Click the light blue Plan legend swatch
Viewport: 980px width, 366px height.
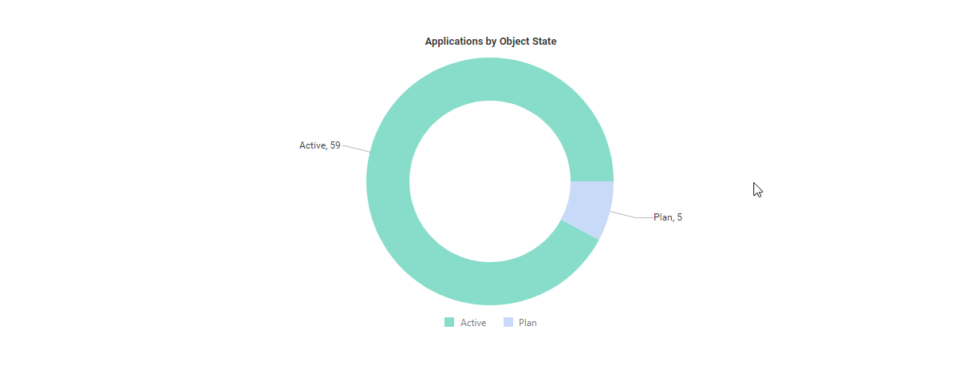pos(508,323)
